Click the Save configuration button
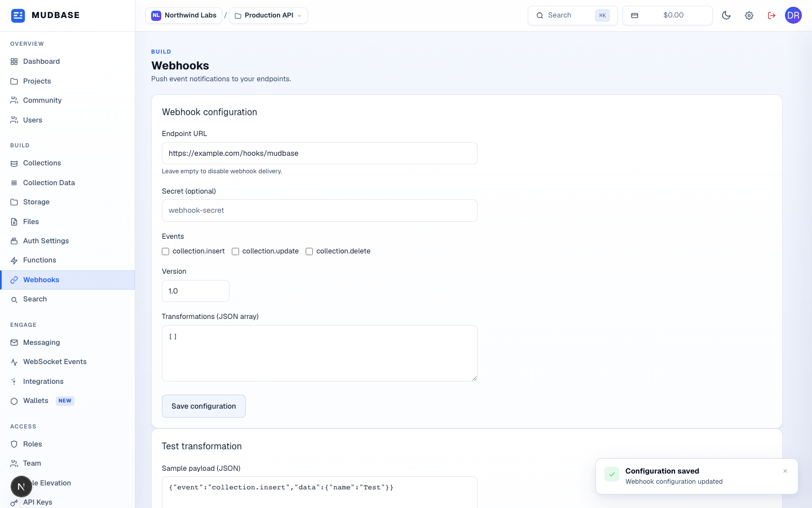The image size is (812, 508). 204,406
